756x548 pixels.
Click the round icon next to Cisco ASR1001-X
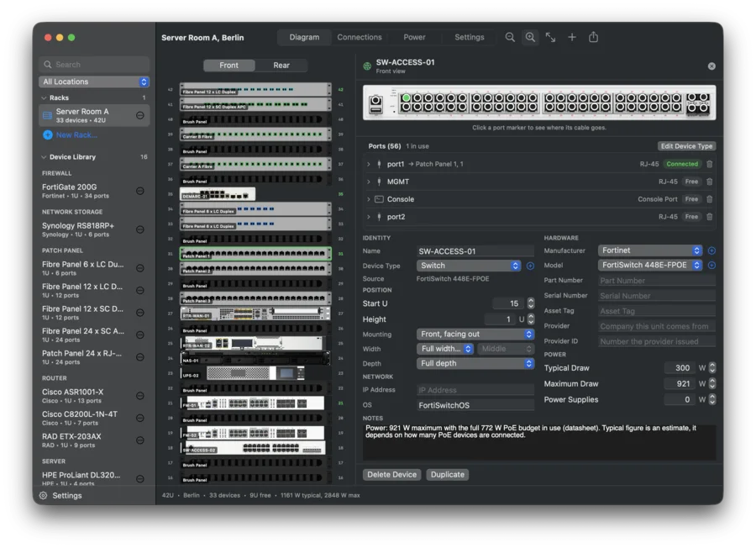click(x=139, y=396)
